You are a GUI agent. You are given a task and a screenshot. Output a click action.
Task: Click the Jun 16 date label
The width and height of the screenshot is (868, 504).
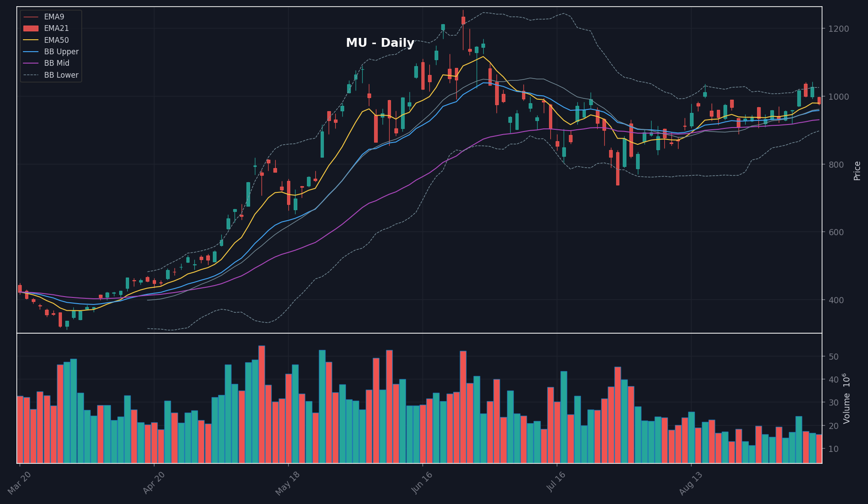pos(422,483)
